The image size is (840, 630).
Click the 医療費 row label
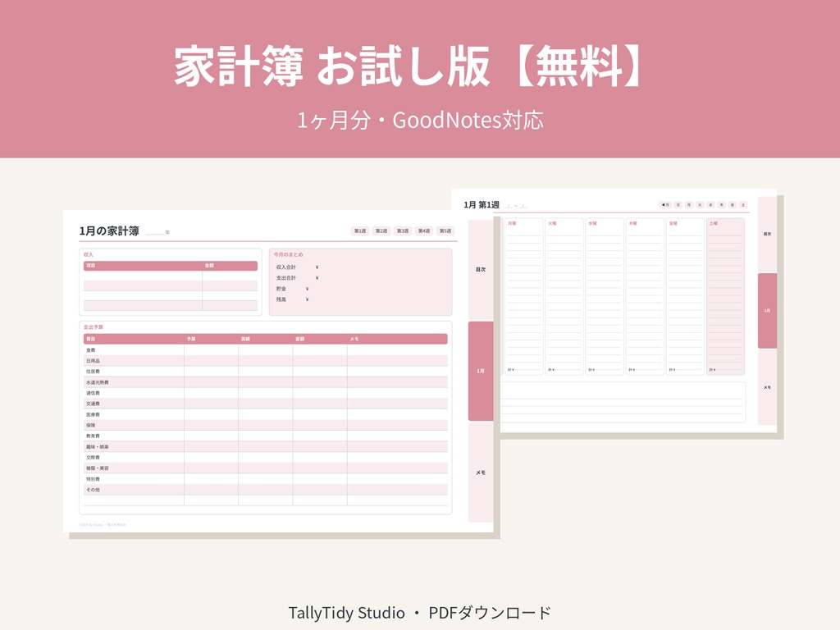(x=94, y=414)
